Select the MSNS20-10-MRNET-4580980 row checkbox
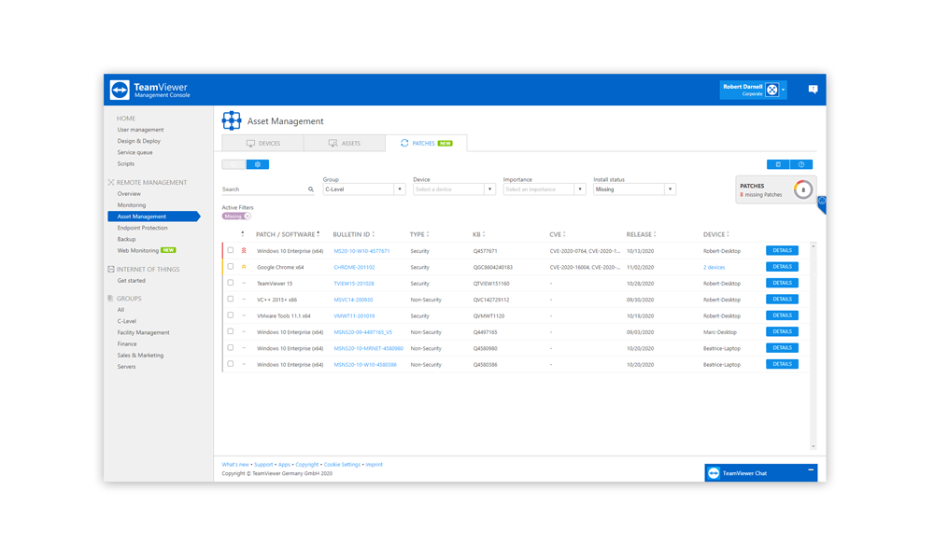This screenshot has height=560, width=934. [231, 347]
